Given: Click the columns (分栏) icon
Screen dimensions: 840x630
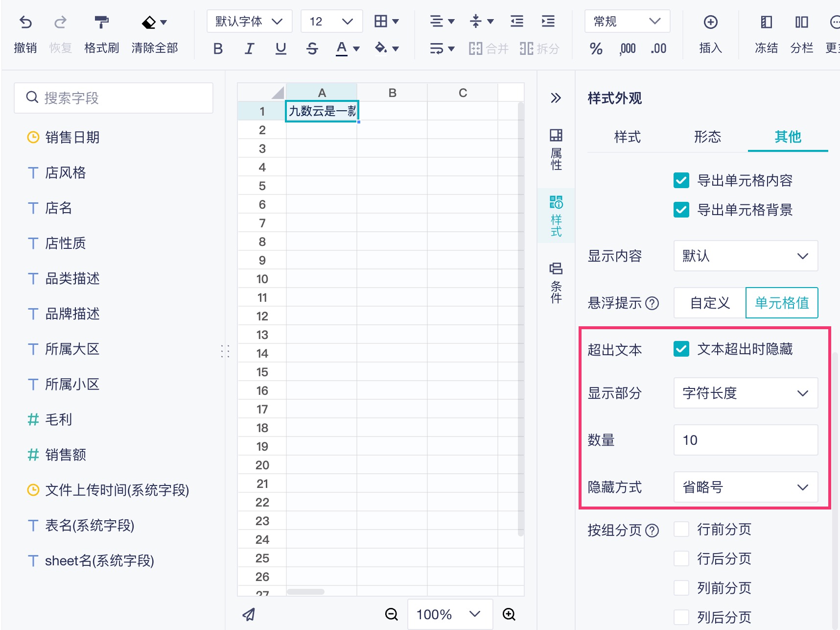Looking at the screenshot, I should 801,22.
